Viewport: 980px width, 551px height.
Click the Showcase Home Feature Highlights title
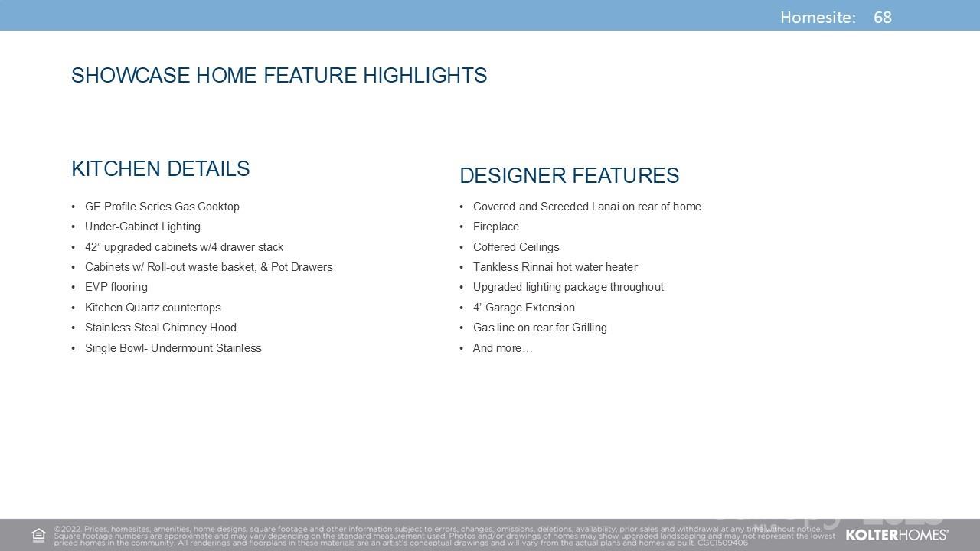[x=279, y=76]
